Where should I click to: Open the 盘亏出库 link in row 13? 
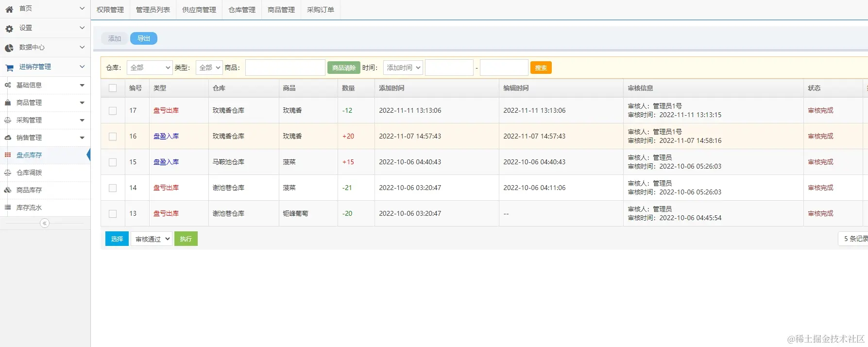(166, 213)
